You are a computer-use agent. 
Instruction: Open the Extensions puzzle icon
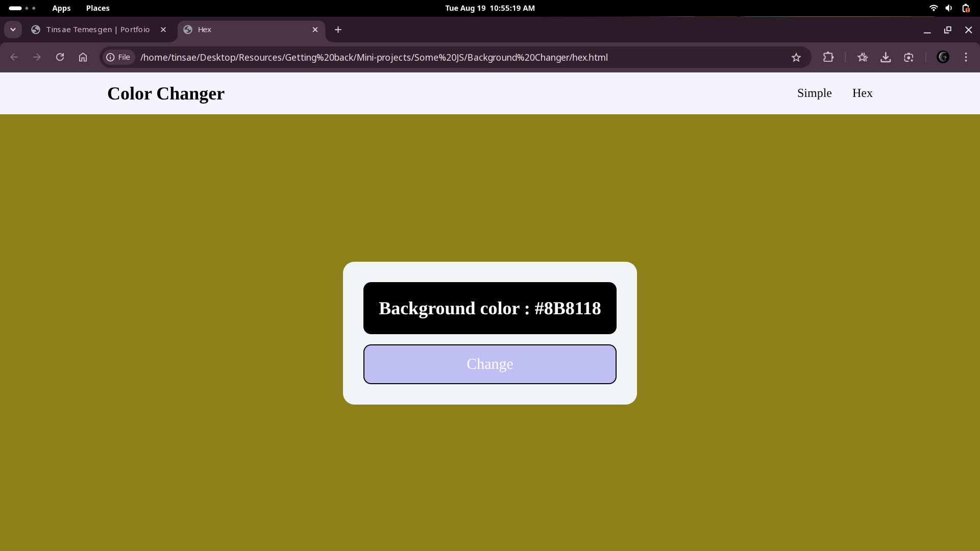click(828, 57)
